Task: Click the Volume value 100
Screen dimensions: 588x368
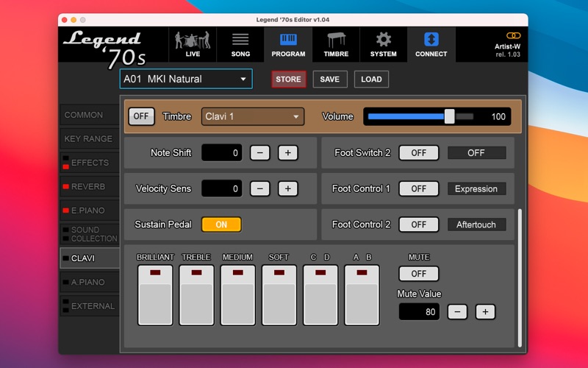Action: (x=498, y=117)
